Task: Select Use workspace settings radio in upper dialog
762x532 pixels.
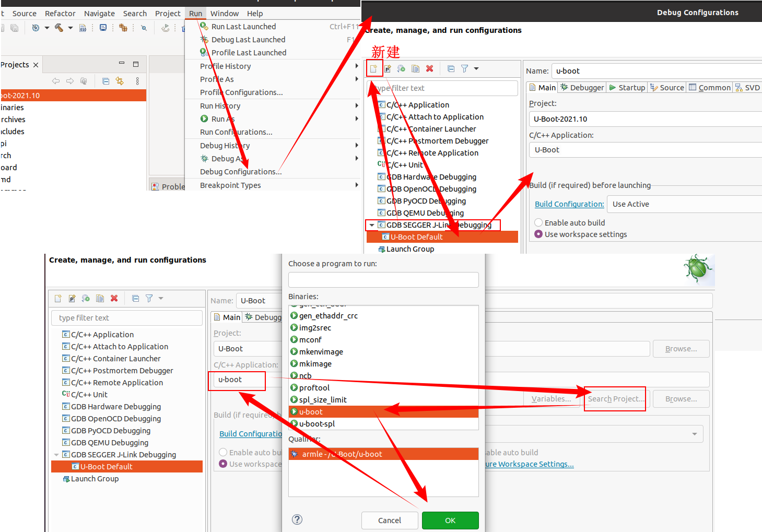Action: (x=538, y=234)
